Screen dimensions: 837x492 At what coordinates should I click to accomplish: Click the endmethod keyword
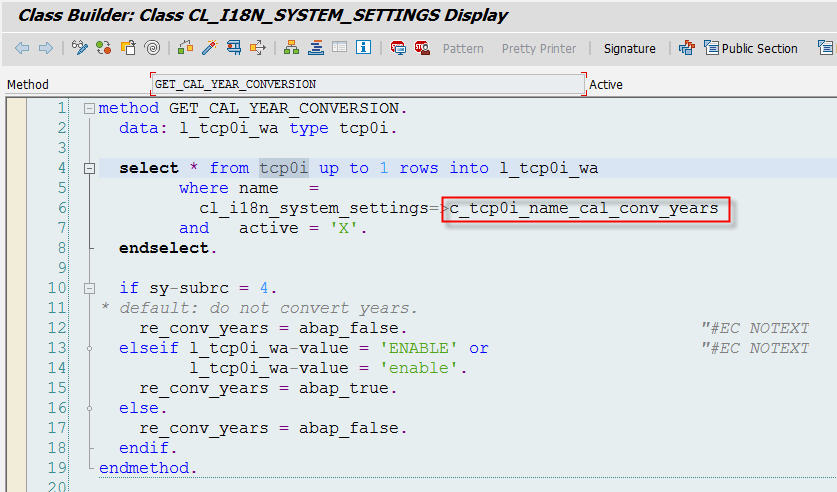144,468
